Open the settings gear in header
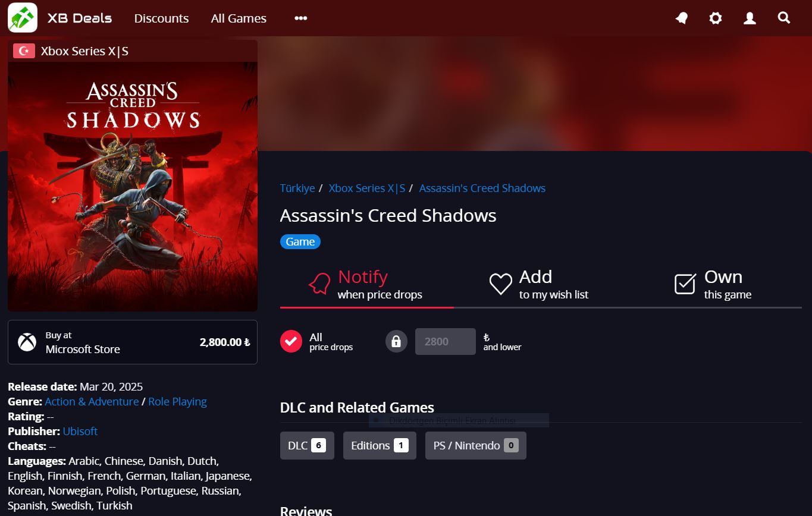The image size is (812, 516). (x=716, y=18)
